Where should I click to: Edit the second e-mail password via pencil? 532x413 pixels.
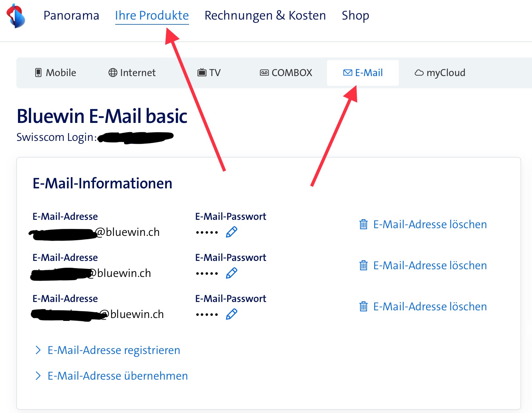pyautogui.click(x=231, y=273)
